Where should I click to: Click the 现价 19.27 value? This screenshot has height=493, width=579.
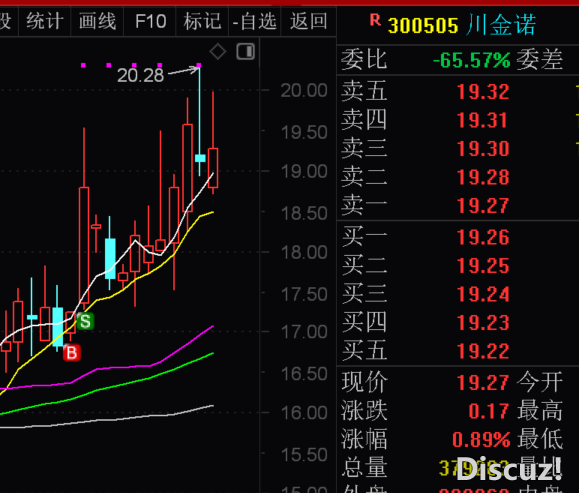pos(483,382)
